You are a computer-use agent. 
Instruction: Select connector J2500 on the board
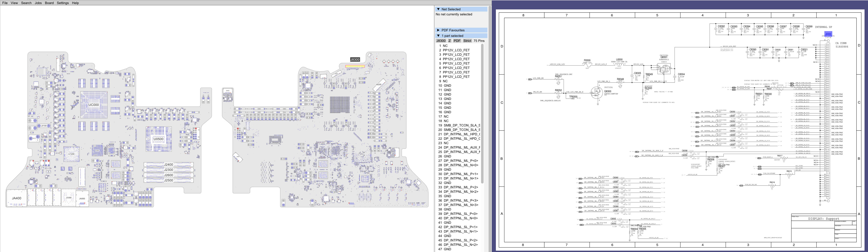[x=168, y=180]
